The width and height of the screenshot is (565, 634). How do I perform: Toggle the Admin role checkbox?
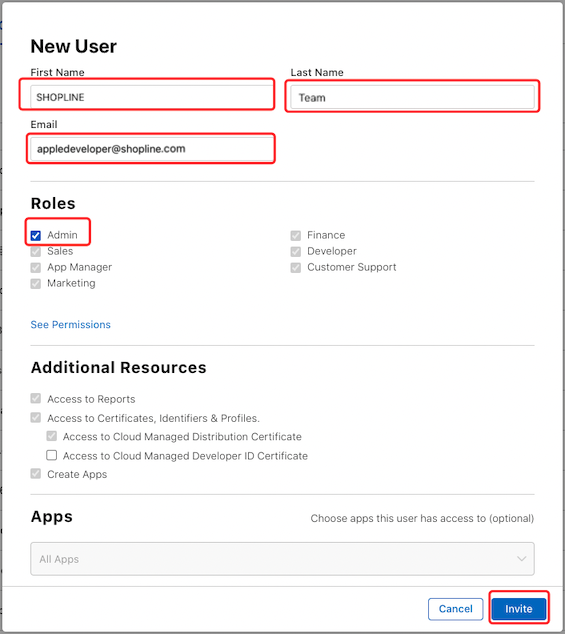pyautogui.click(x=36, y=235)
